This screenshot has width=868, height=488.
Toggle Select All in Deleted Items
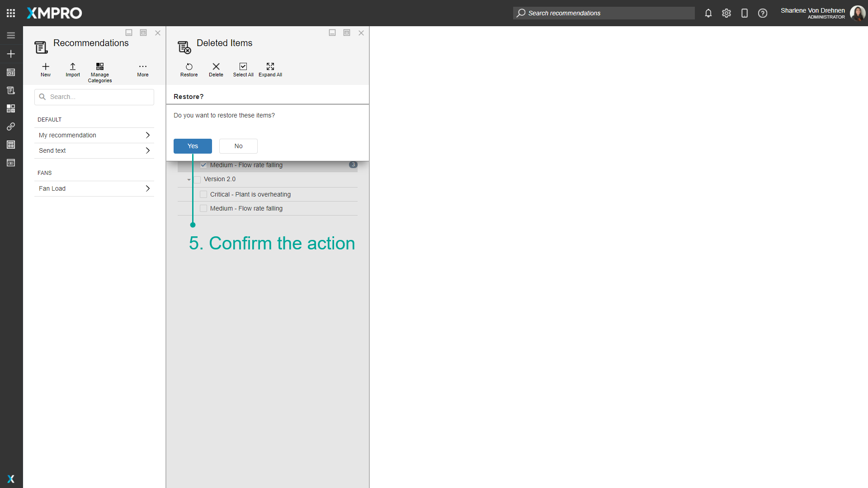[243, 70]
